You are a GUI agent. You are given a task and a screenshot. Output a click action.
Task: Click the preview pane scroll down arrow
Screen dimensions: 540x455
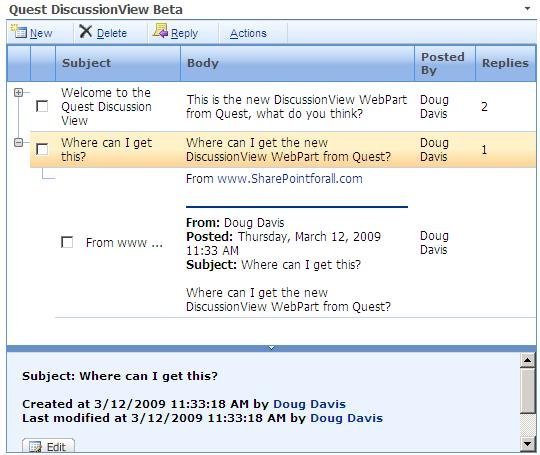click(528, 444)
